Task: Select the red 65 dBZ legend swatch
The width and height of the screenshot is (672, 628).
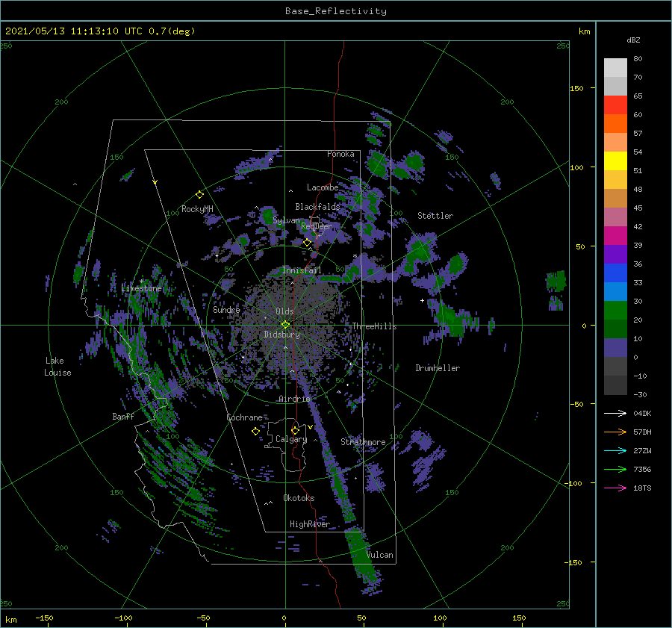Action: tap(615, 105)
